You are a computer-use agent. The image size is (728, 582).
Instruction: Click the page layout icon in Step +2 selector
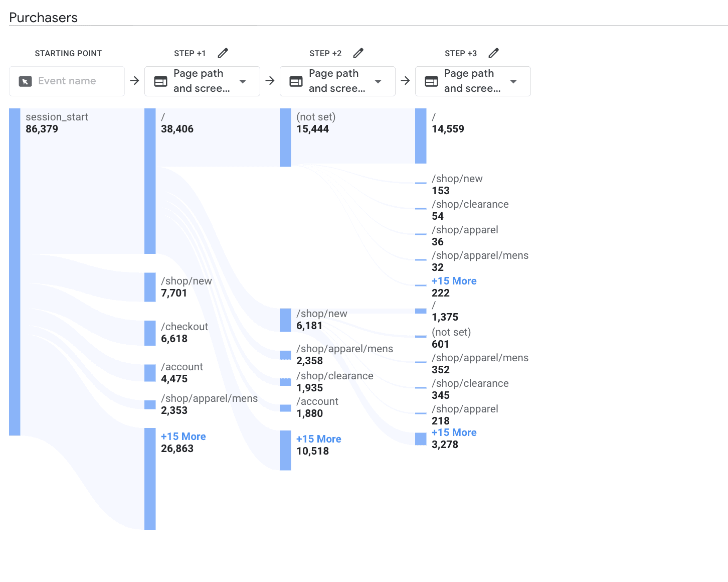(296, 81)
